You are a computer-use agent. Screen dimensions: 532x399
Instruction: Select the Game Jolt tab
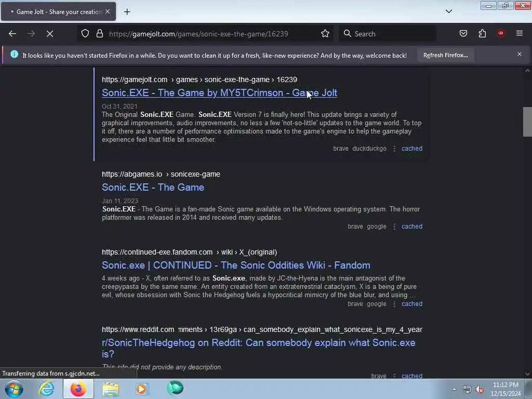[58, 11]
